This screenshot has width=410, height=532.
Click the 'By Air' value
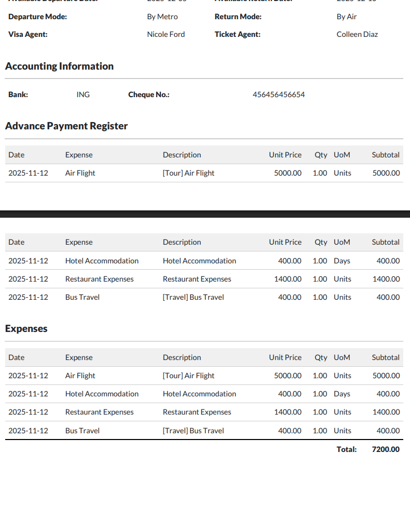pos(347,17)
